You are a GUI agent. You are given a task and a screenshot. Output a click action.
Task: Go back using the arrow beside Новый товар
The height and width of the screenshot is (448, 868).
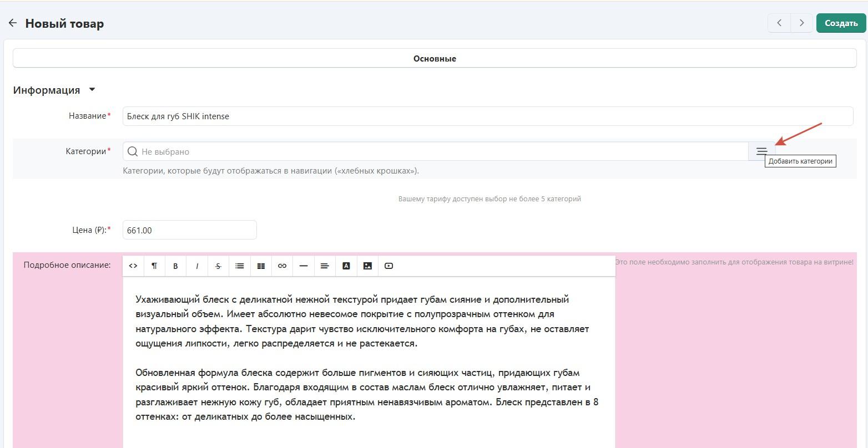click(12, 23)
